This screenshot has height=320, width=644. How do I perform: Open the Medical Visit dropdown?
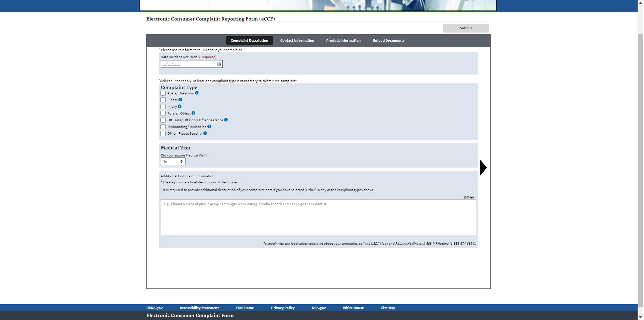pyautogui.click(x=173, y=162)
